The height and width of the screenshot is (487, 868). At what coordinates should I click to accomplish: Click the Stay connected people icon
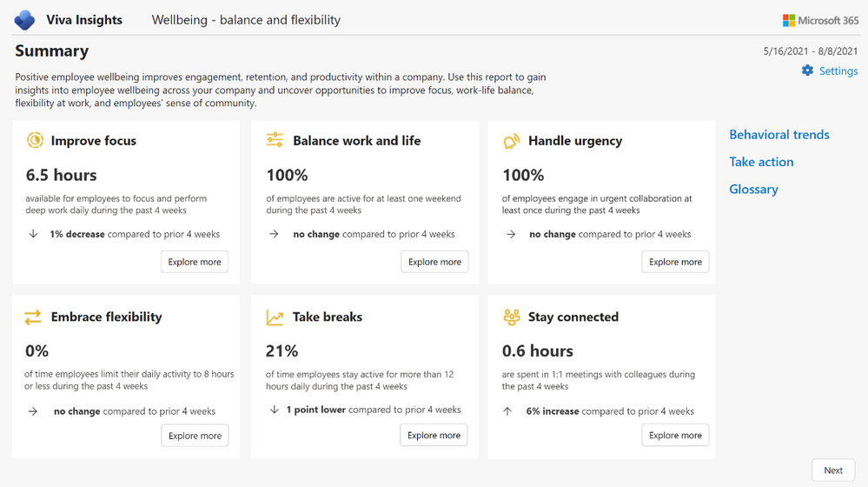(x=512, y=317)
